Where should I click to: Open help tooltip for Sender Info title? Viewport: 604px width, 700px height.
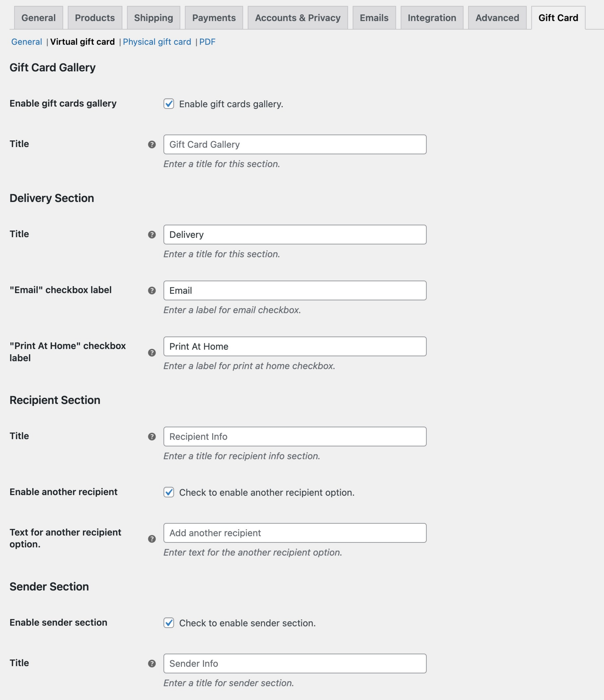(x=152, y=663)
